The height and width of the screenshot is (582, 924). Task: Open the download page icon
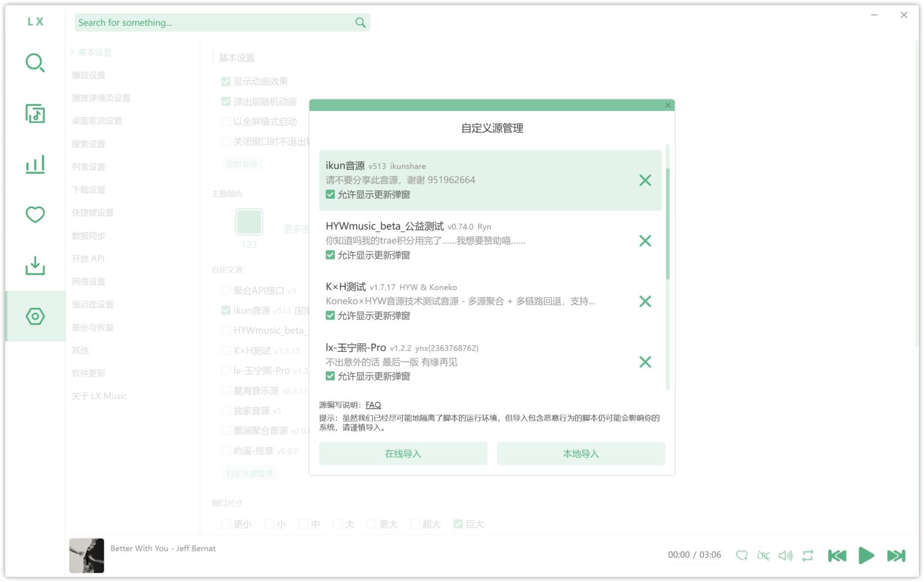pos(35,265)
